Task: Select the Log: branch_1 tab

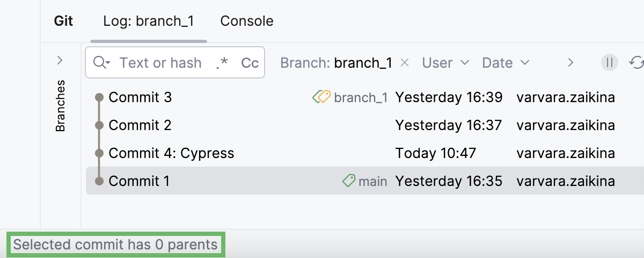Action: point(149,21)
